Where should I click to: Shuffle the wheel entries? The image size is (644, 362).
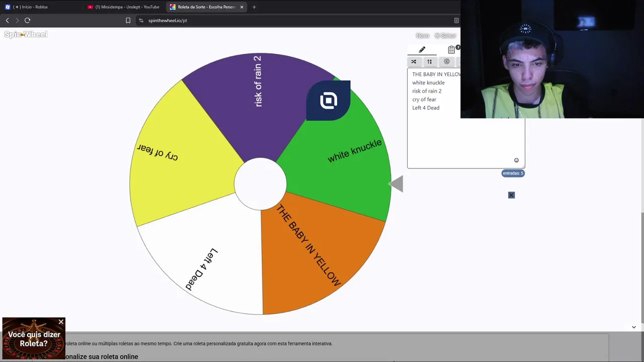[414, 61]
